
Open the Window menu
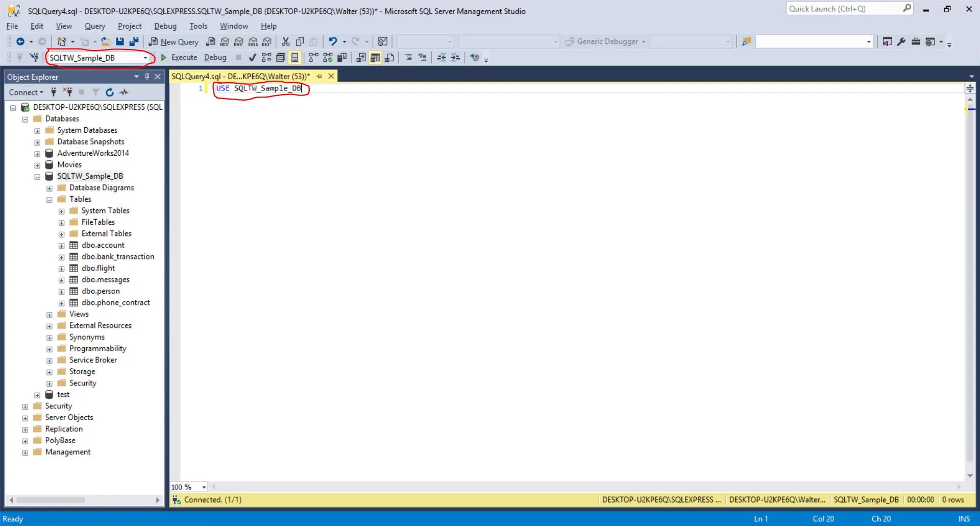tap(234, 26)
